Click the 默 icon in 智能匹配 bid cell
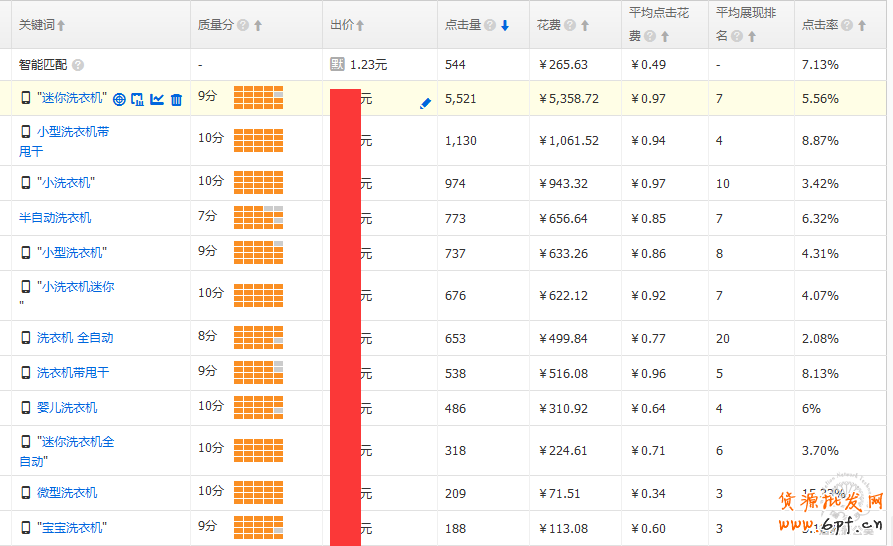 338,65
